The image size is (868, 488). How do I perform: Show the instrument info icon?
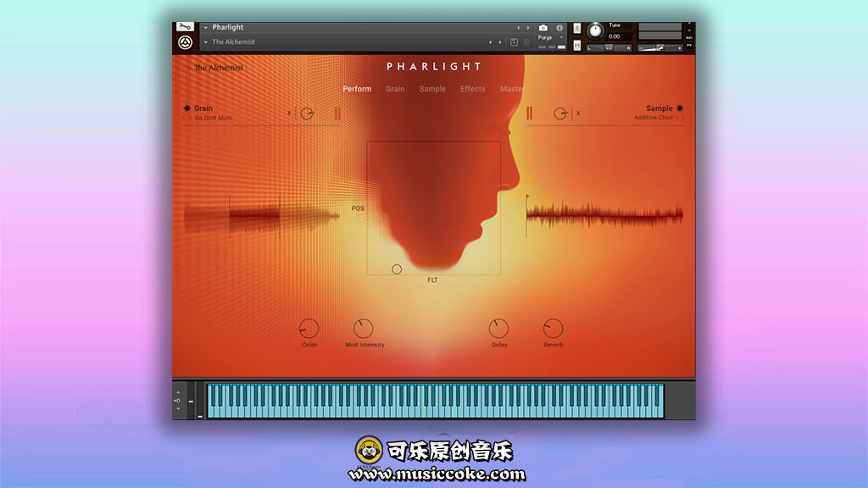[x=559, y=28]
